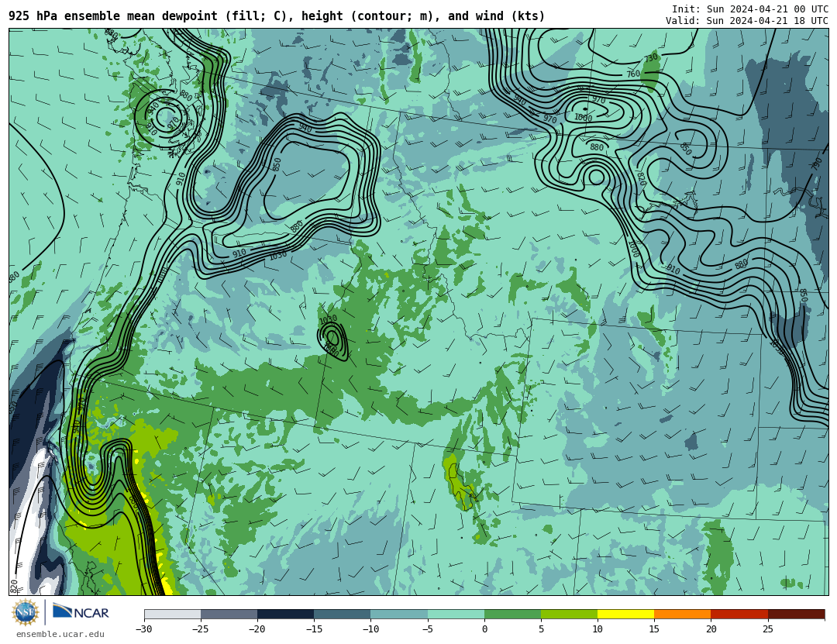The width and height of the screenshot is (837, 644).
Task: Click the 25 colorbar tick label
Action: coord(767,629)
